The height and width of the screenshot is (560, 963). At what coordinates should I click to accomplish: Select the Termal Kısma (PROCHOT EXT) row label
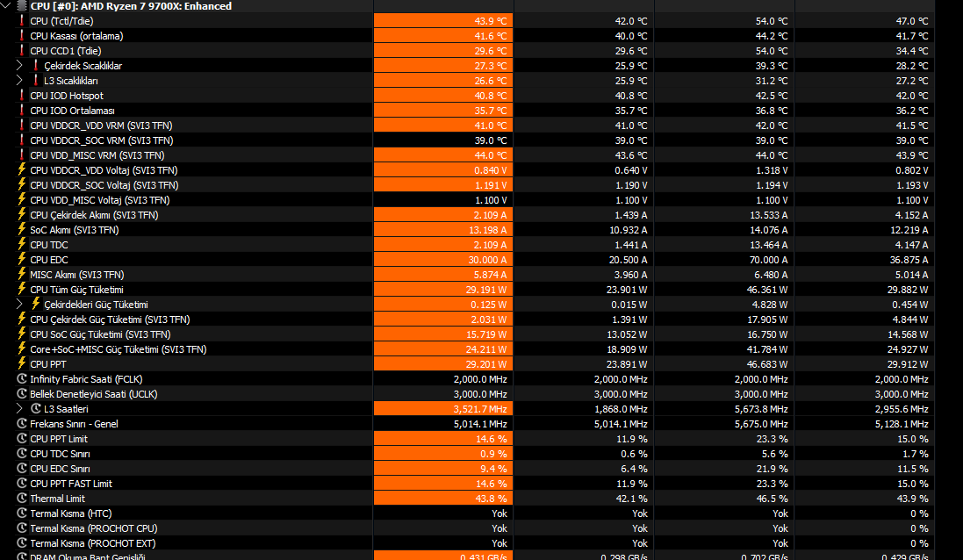point(93,543)
